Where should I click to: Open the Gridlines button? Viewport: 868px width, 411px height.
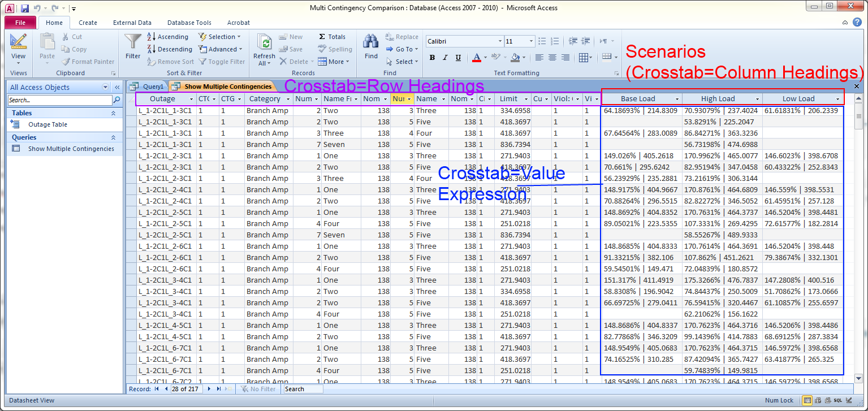tap(585, 57)
